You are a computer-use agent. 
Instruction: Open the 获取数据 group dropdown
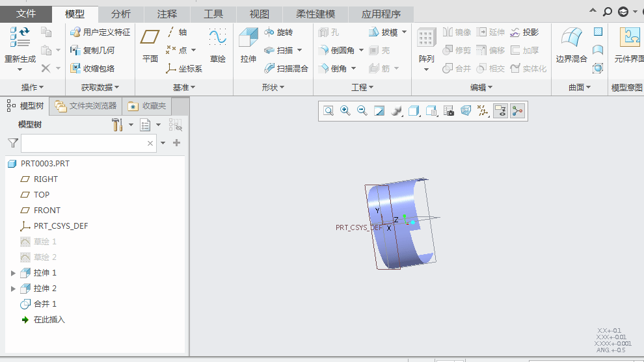click(x=100, y=88)
